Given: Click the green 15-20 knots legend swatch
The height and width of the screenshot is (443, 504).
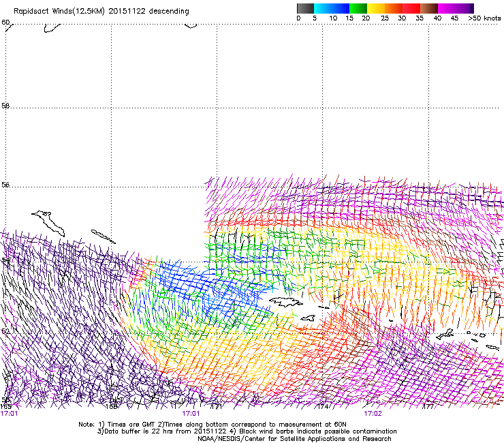Looking at the screenshot, I should click(358, 8).
